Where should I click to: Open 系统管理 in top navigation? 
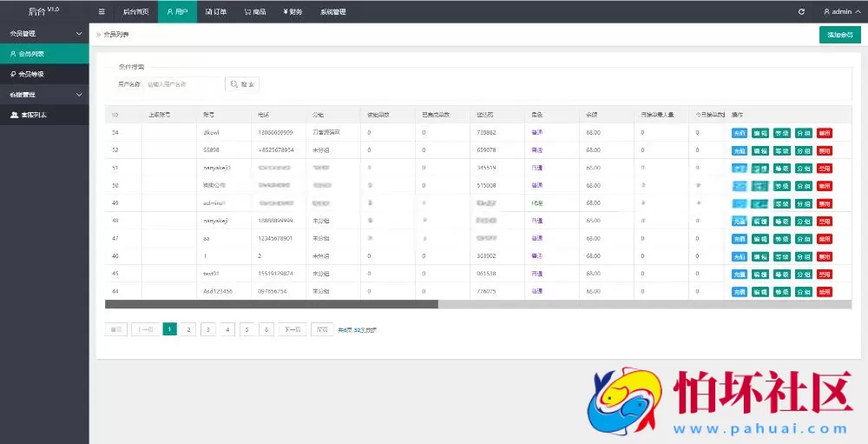click(x=332, y=12)
